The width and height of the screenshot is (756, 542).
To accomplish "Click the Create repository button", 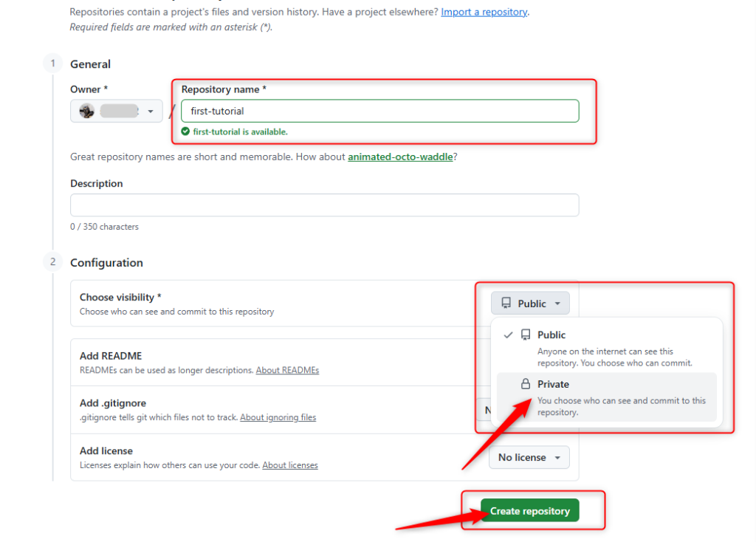I will click(x=530, y=511).
